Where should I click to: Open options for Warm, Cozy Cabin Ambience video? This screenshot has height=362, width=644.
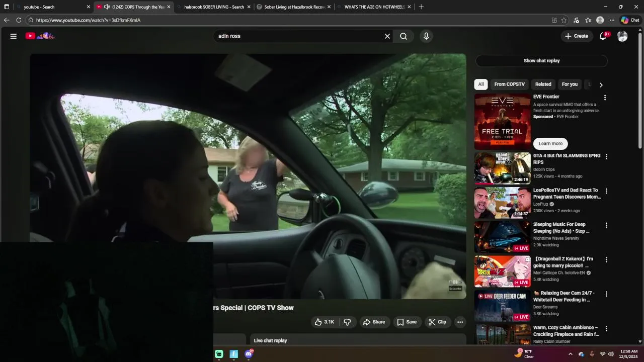pyautogui.click(x=606, y=329)
